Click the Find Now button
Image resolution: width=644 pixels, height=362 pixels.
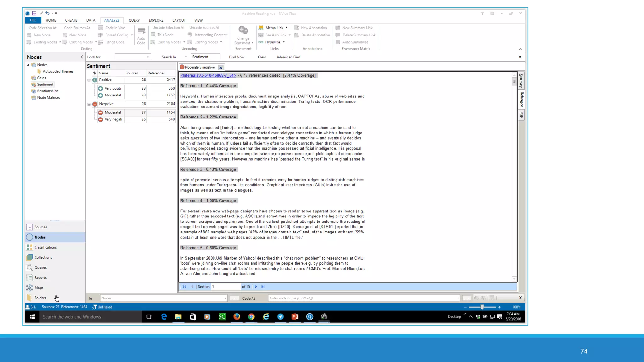tap(236, 57)
